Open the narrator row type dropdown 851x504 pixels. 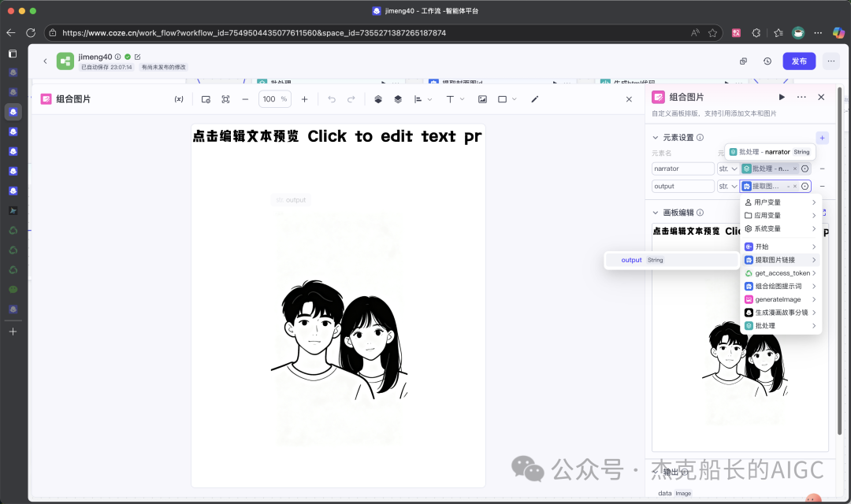click(728, 169)
